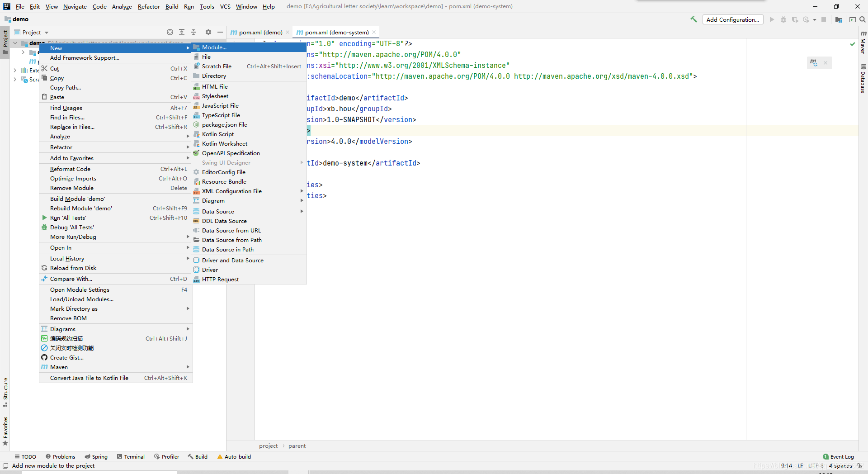The height and width of the screenshot is (474, 868).
Task: Open the Profiler tool window
Action: point(167,456)
